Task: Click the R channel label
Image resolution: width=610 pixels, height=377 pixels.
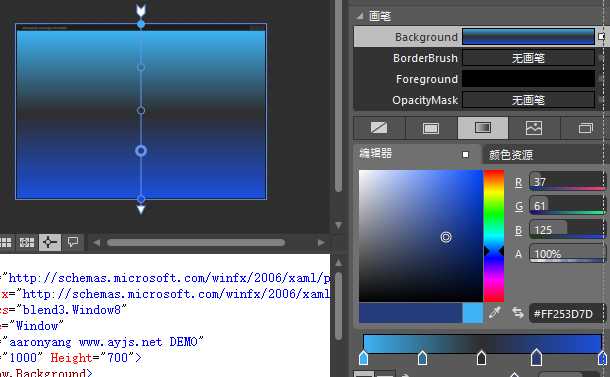Action: click(x=519, y=182)
